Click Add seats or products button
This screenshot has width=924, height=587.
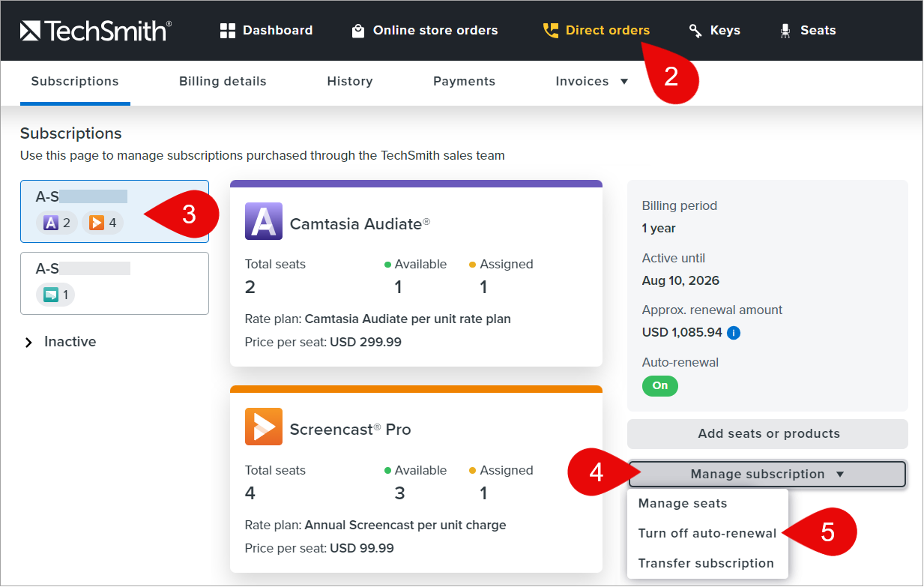[x=767, y=434]
